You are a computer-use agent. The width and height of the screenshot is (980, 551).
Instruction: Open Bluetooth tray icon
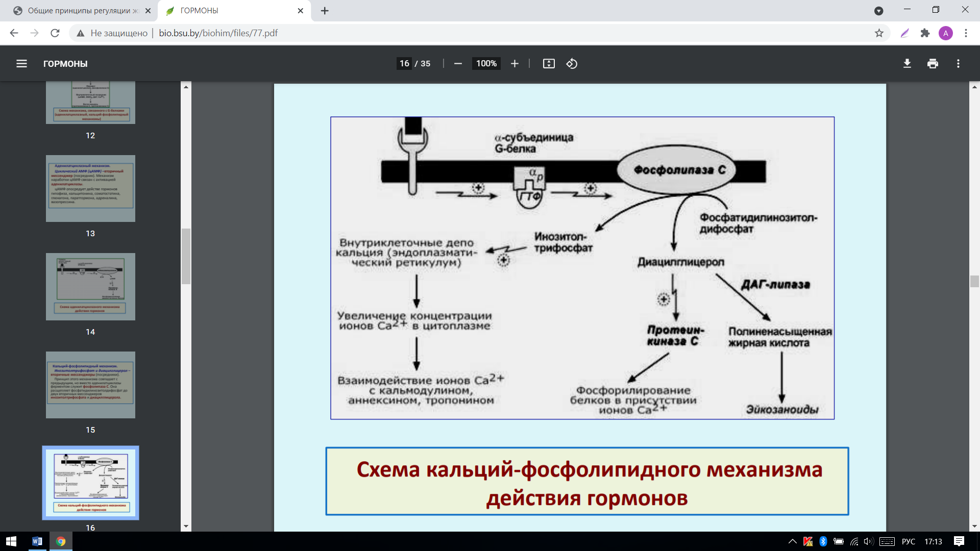coord(823,541)
